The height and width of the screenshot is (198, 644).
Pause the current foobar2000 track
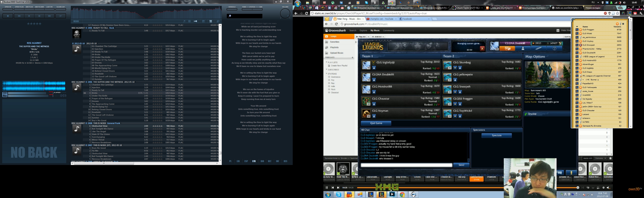[39, 16]
